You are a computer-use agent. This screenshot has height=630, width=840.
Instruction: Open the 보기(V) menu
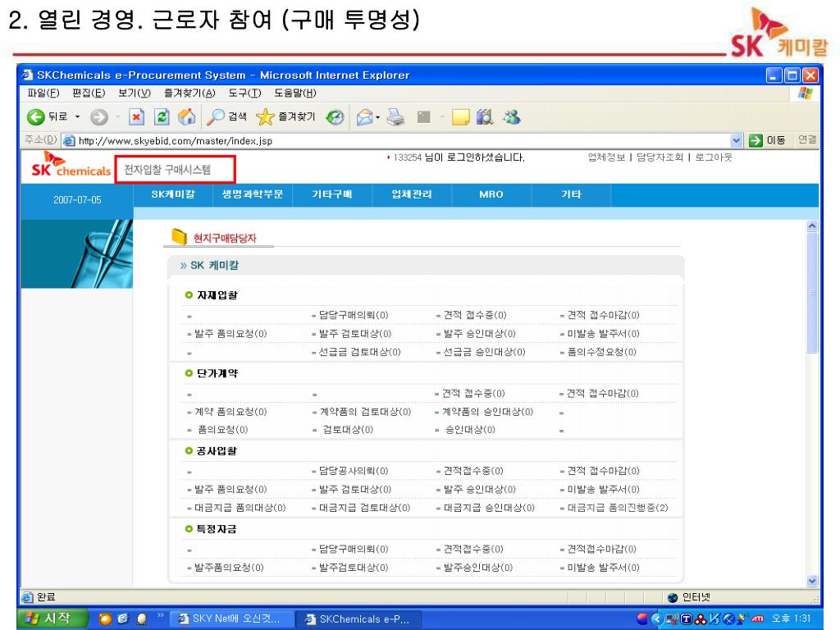point(135,94)
